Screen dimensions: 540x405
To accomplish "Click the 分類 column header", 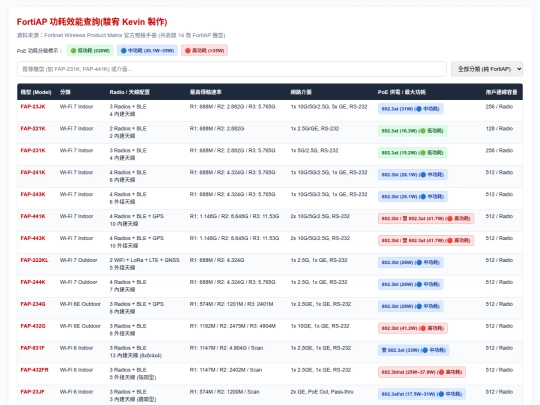I will coord(65,92).
